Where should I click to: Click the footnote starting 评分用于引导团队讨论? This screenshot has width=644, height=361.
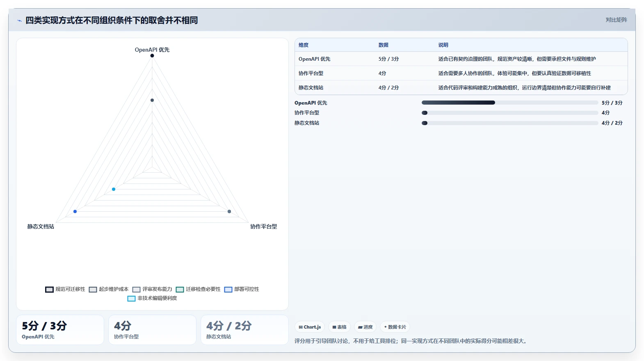[x=411, y=341]
